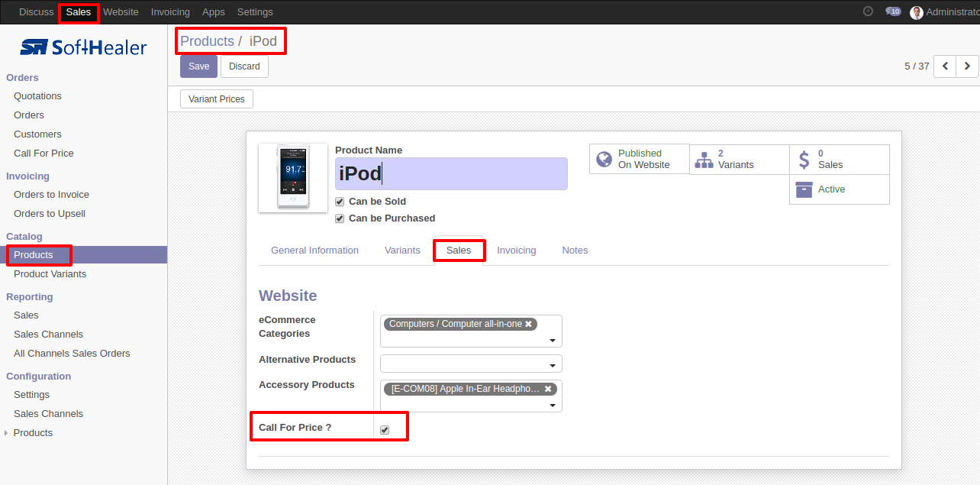Uncheck the Call For Price checkbox
980x485 pixels.
pos(385,430)
